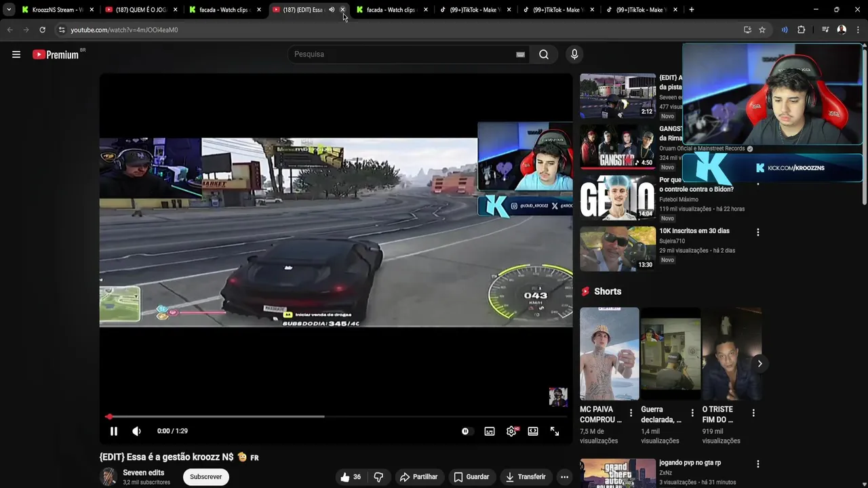Toggle autoplay switch in the player

pyautogui.click(x=465, y=431)
